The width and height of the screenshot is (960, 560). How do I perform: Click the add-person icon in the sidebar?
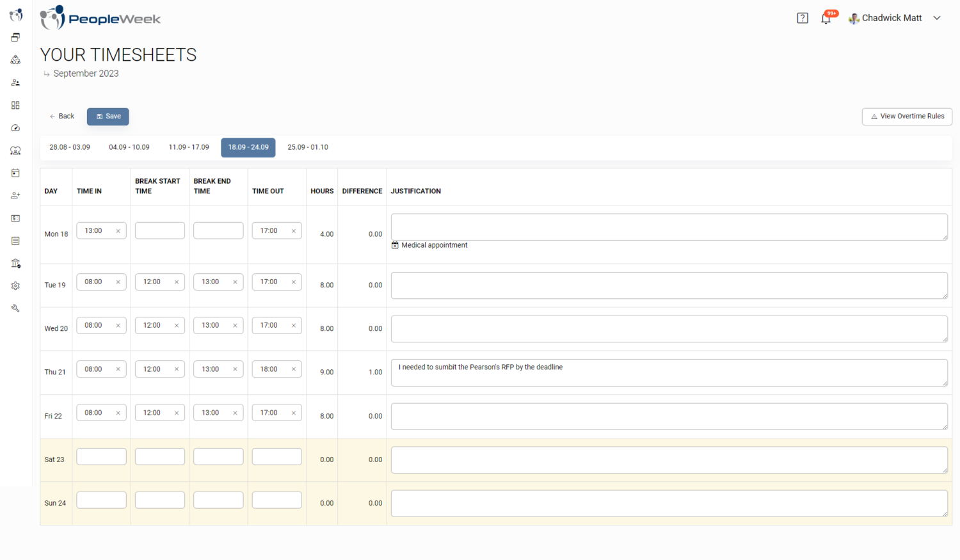(15, 195)
